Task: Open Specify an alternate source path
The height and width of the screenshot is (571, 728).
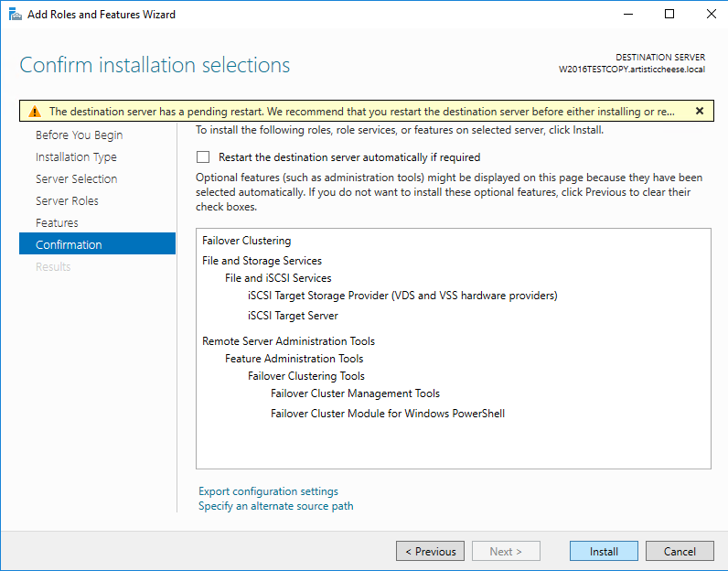Action: pos(275,506)
